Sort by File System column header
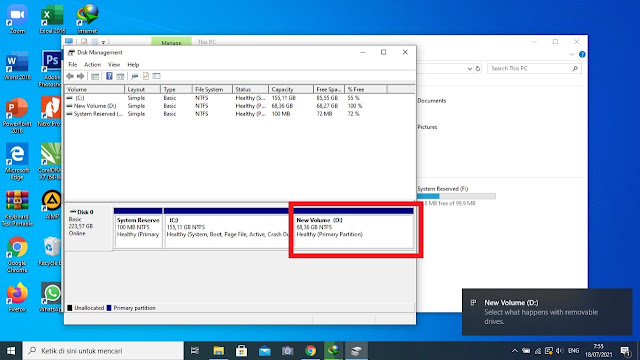This screenshot has height=360, width=640. 212,89
